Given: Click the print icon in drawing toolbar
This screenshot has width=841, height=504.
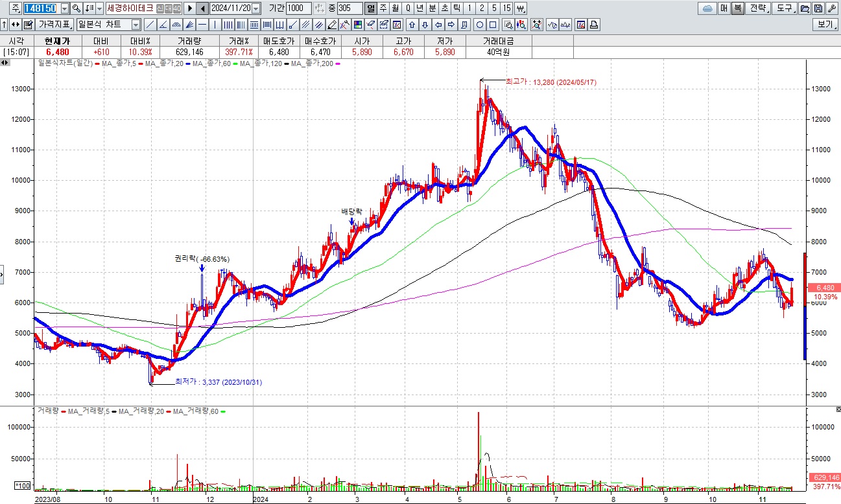Looking at the screenshot, I should click(x=593, y=25).
